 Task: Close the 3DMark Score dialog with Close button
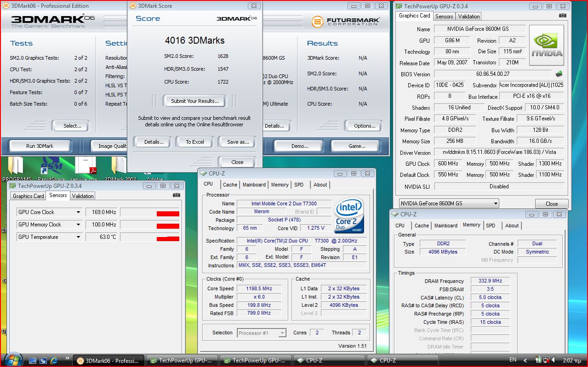pyautogui.click(x=237, y=162)
